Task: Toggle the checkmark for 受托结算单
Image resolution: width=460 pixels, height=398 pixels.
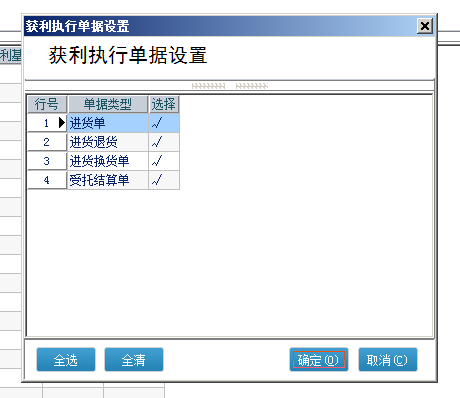Action: (164, 180)
